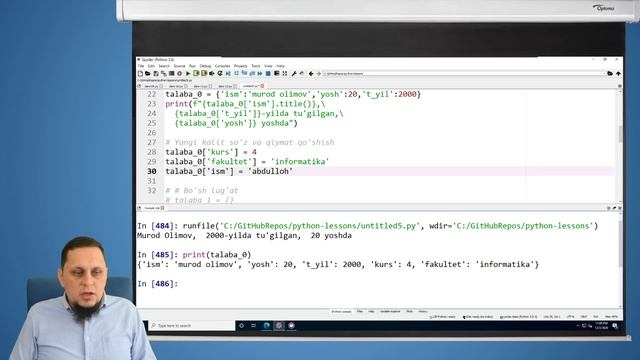Open the Tools menu
Image resolution: width=640 pixels, height=360 pixels.
click(x=256, y=66)
